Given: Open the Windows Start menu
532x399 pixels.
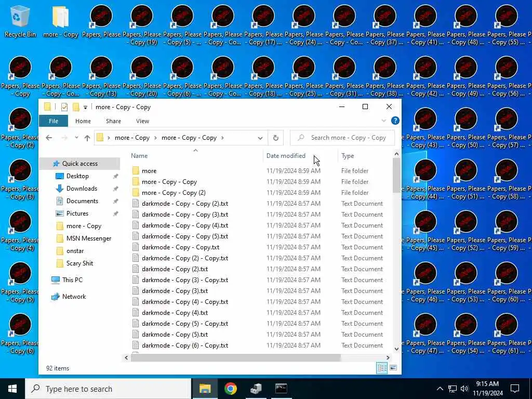Looking at the screenshot, I should point(12,389).
